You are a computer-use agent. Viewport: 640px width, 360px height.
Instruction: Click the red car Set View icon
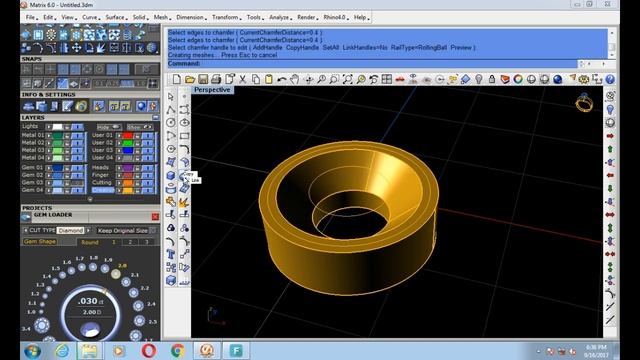point(400,79)
